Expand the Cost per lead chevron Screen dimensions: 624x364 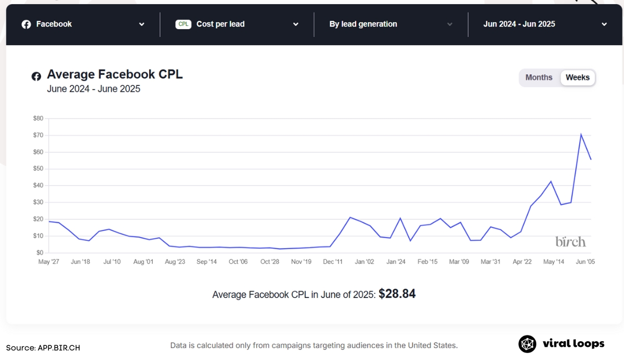[295, 24]
